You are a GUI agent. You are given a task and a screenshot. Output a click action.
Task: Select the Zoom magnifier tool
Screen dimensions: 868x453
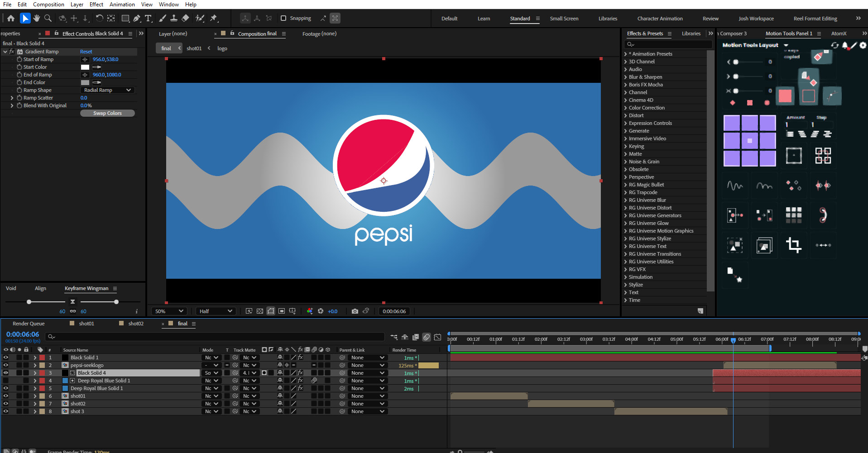point(48,19)
